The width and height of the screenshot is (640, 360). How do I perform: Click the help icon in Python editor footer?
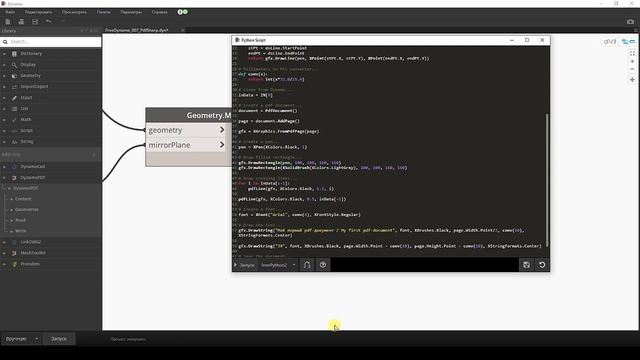point(323,265)
